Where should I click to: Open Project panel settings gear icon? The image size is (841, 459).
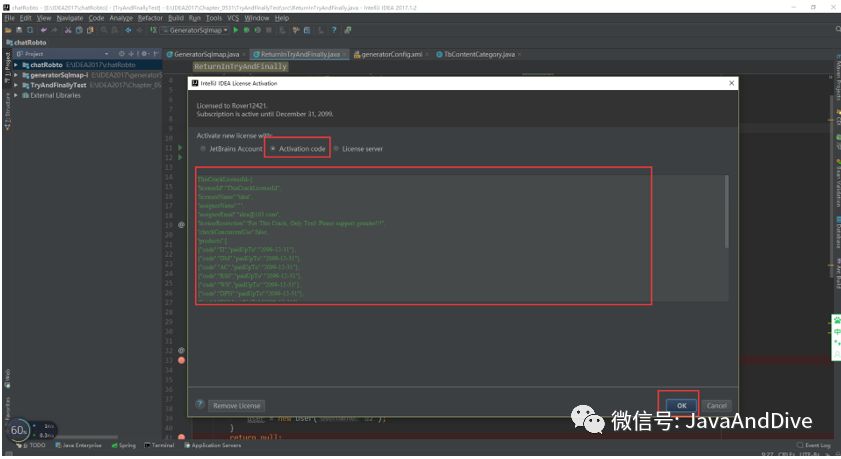pos(145,54)
